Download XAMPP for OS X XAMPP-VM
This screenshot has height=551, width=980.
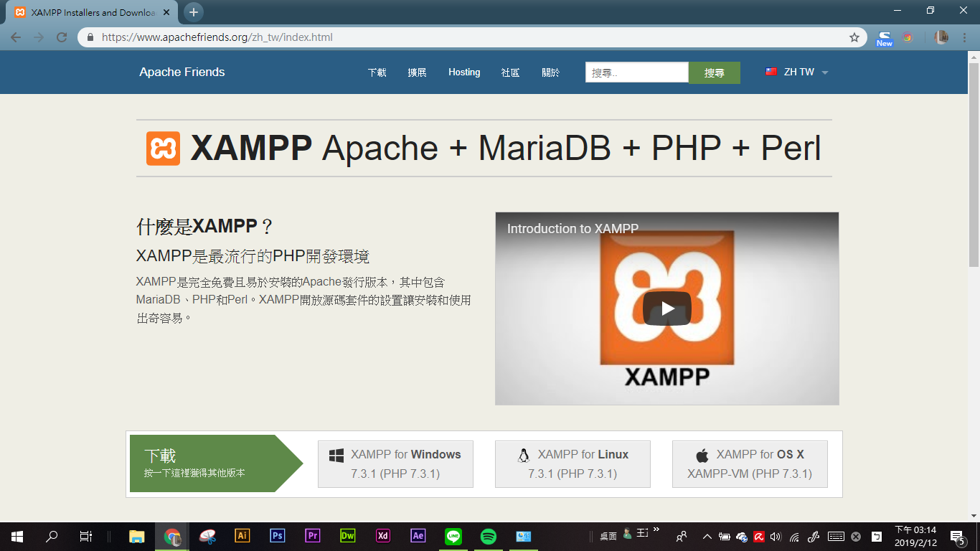750,464
